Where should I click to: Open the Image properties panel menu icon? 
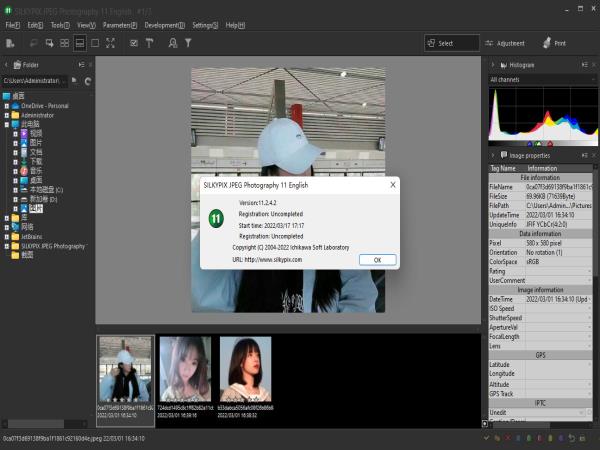click(x=584, y=155)
